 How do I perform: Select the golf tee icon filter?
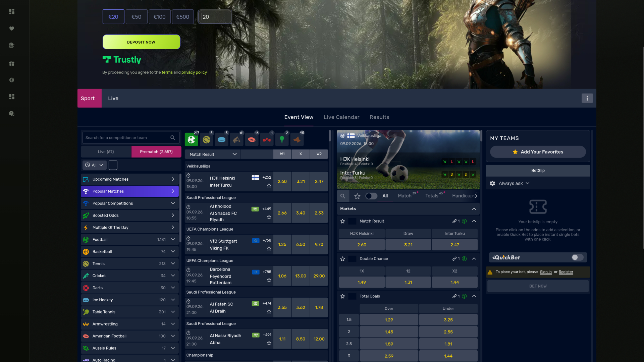pos(282,139)
